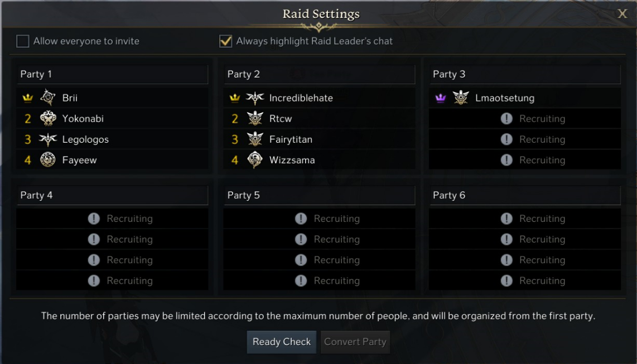This screenshot has width=637, height=364.
Task: Click the class icon next to Incrediblehate
Action: coord(255,98)
